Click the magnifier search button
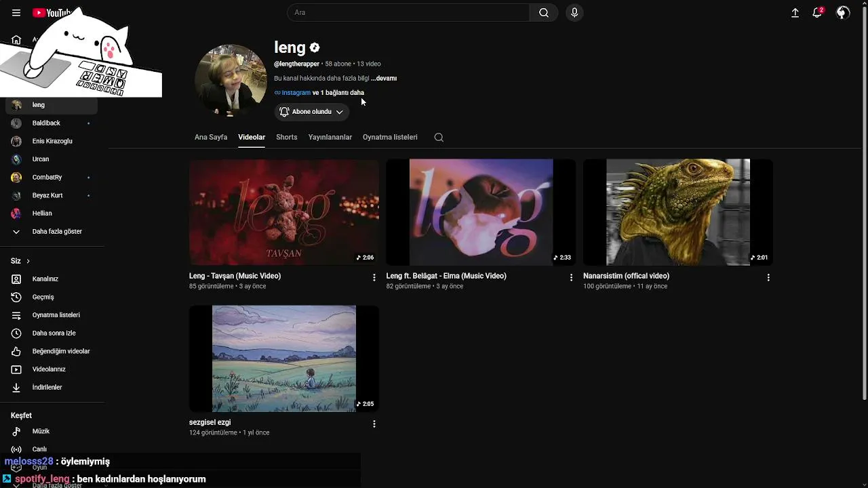This screenshot has height=488, width=868. [544, 12]
